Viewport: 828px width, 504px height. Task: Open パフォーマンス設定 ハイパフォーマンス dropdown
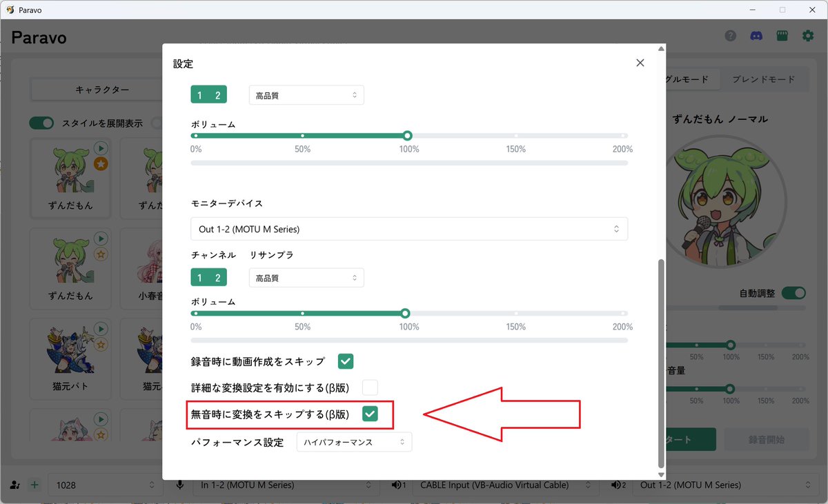[355, 442]
